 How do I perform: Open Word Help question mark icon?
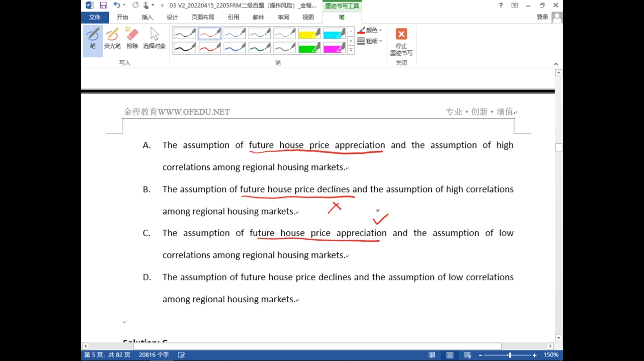tap(501, 5)
